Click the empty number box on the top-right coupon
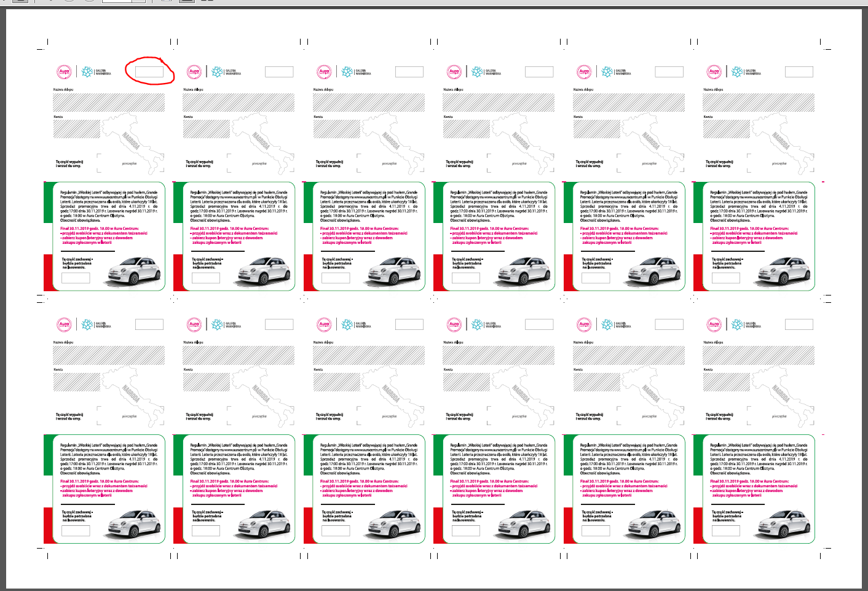 point(799,72)
